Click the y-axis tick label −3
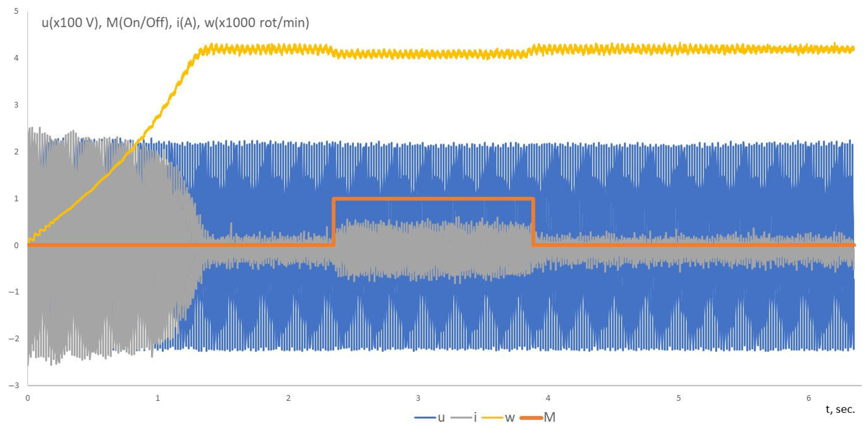The height and width of the screenshot is (433, 868). (14, 385)
